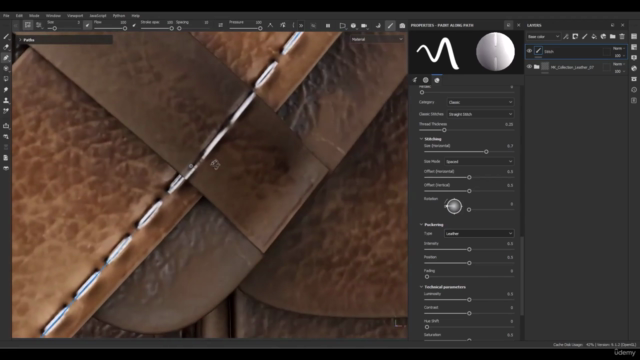This screenshot has width=640, height=360.
Task: Select the Eraser tool
Action: pyautogui.click(x=6, y=47)
